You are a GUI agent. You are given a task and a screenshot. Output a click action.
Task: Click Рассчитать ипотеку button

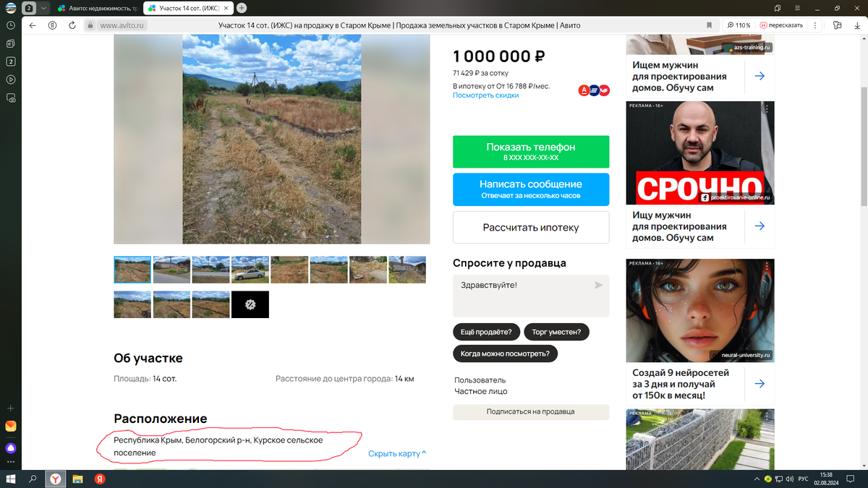click(x=531, y=227)
